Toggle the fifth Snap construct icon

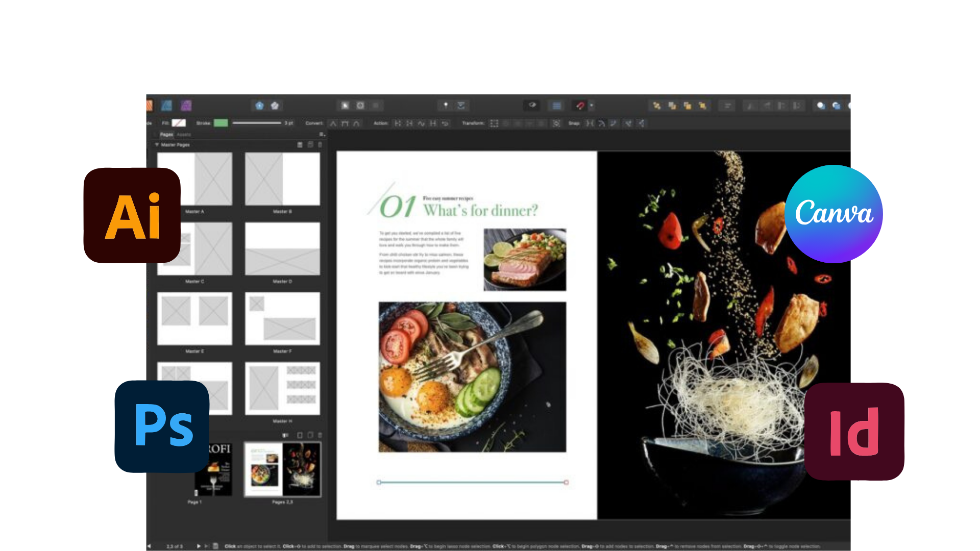[641, 123]
